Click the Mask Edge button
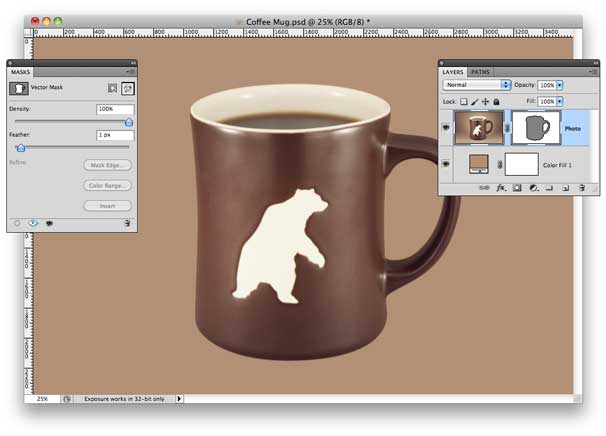This screenshot has width=606, height=436. (107, 165)
